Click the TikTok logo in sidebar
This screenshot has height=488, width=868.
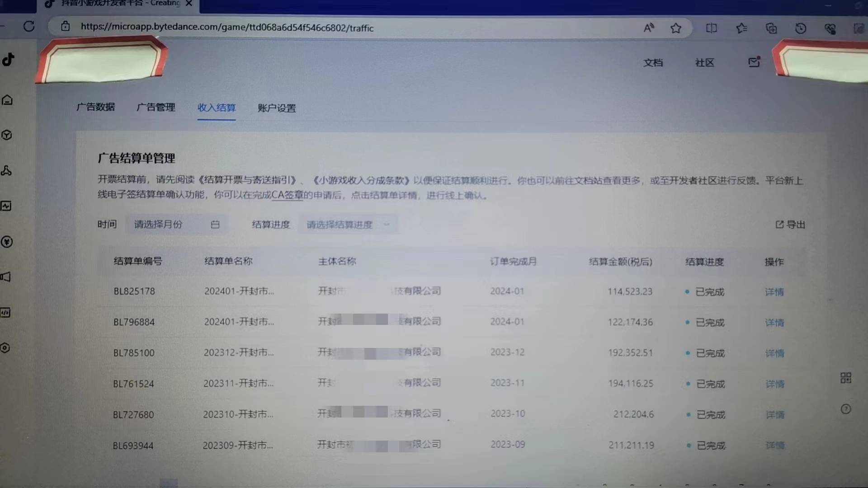(8, 59)
